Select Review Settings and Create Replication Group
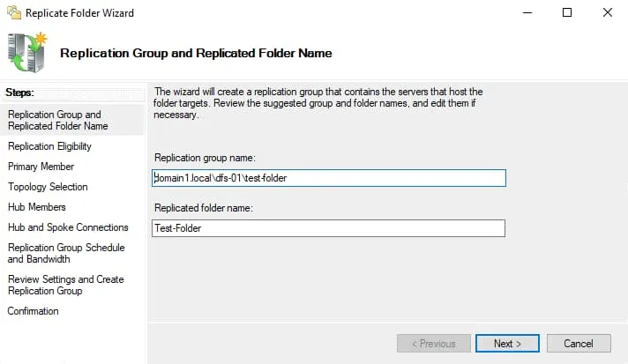Screen dimensions: 628x364 click(x=65, y=285)
